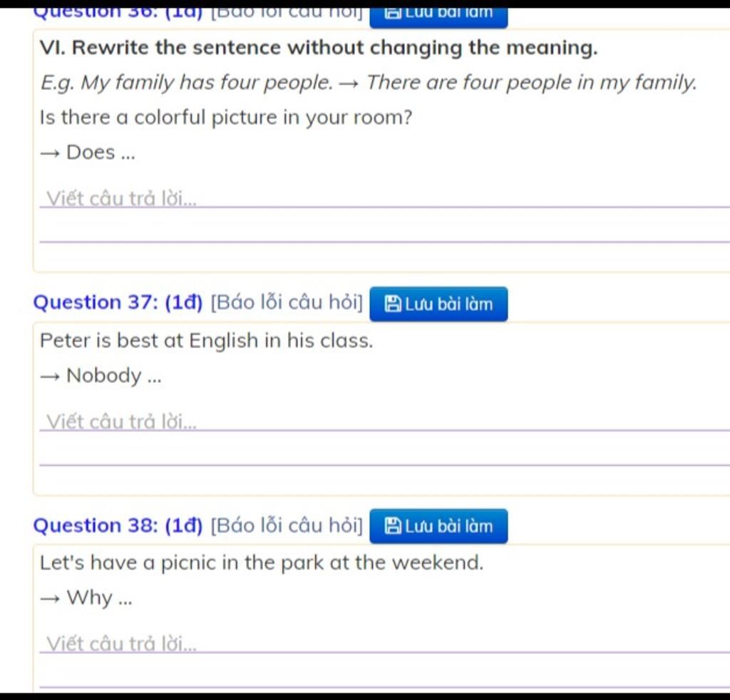Open the Question 36 "Báo lỗi câu hỏi" link
The height and width of the screenshot is (700, 730).
287,11
